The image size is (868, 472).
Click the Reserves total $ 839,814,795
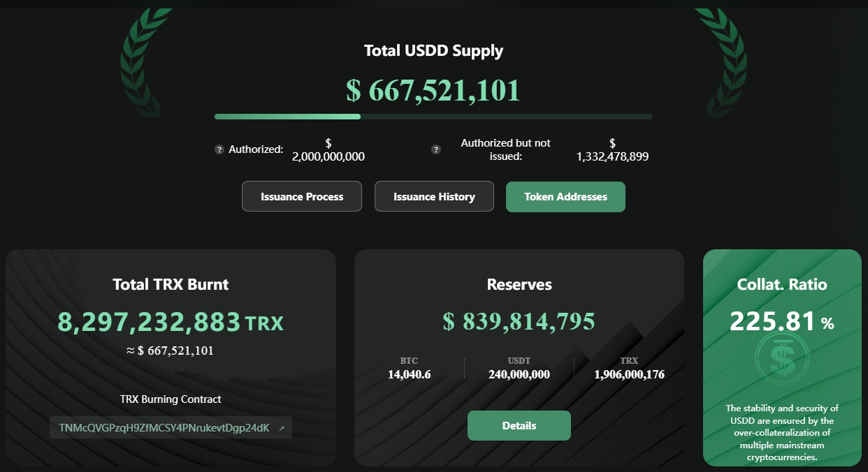[x=519, y=321]
